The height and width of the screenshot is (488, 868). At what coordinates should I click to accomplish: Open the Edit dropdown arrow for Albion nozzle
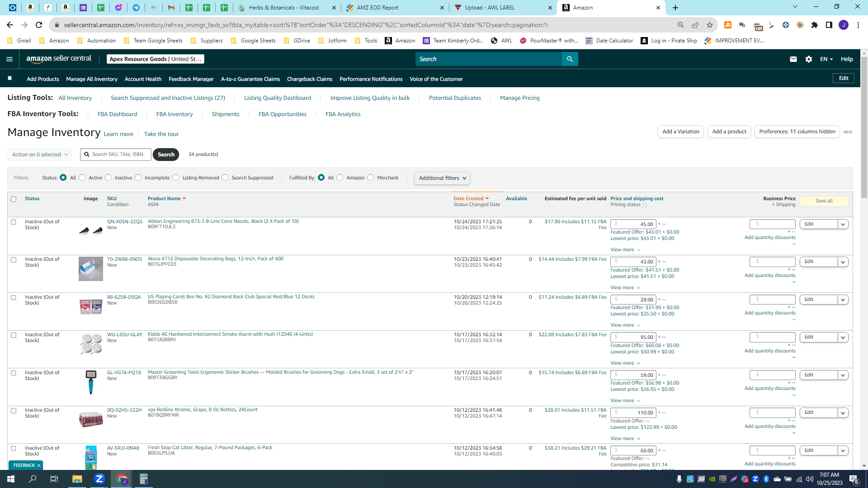tap(843, 224)
